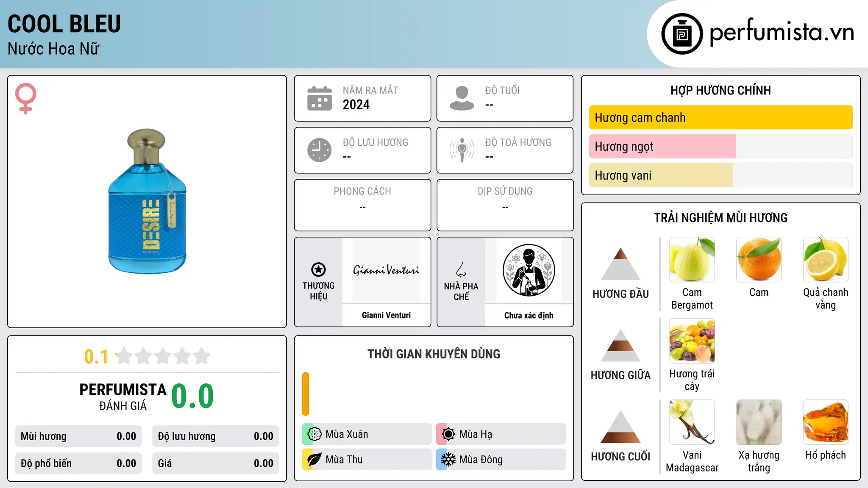
Task: Click the leaf icon for Mùa Thu
Action: pos(314,460)
